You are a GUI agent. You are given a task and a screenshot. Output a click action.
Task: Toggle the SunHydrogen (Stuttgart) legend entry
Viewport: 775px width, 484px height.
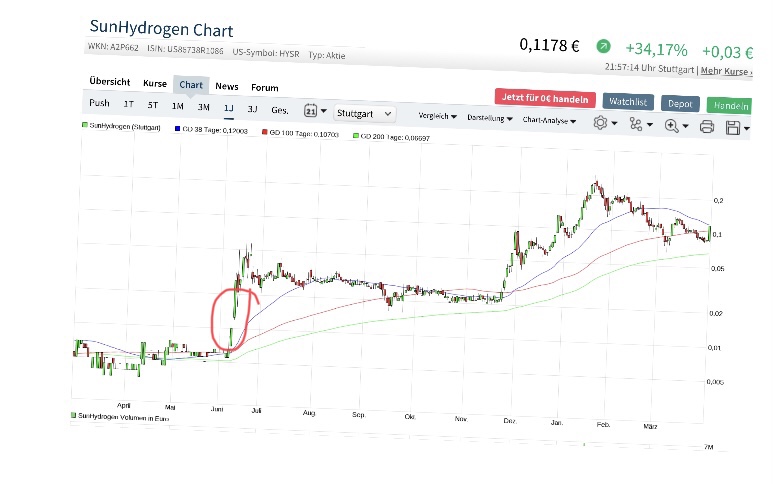click(x=121, y=127)
